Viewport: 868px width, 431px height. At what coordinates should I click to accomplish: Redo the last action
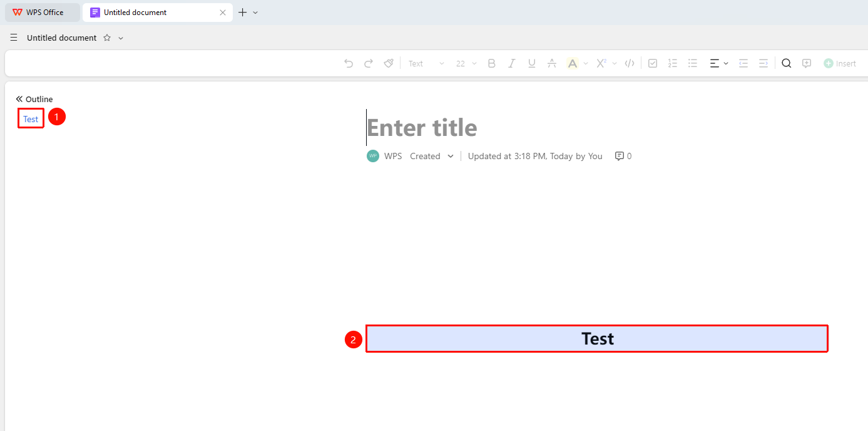point(369,63)
